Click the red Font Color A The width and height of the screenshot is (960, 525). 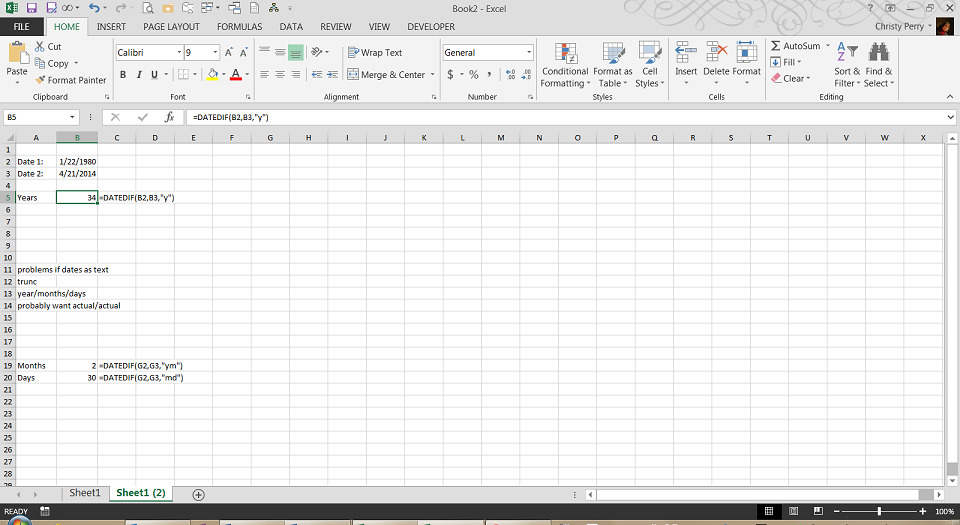point(236,75)
